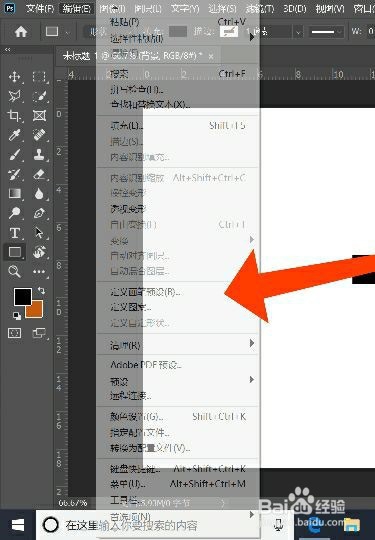Viewport: 375px width, 540px height.
Task: Select the Rotate View hand tool
Action: click(39, 252)
